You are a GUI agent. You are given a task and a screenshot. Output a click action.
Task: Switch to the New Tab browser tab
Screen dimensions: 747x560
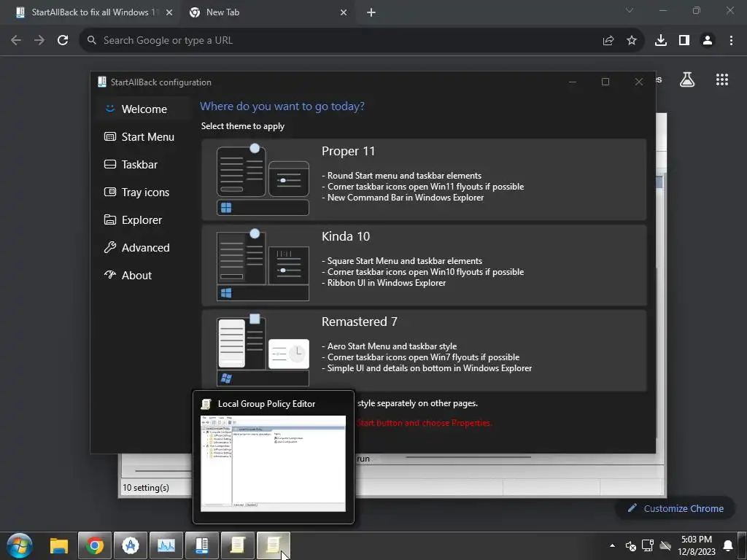(267, 12)
